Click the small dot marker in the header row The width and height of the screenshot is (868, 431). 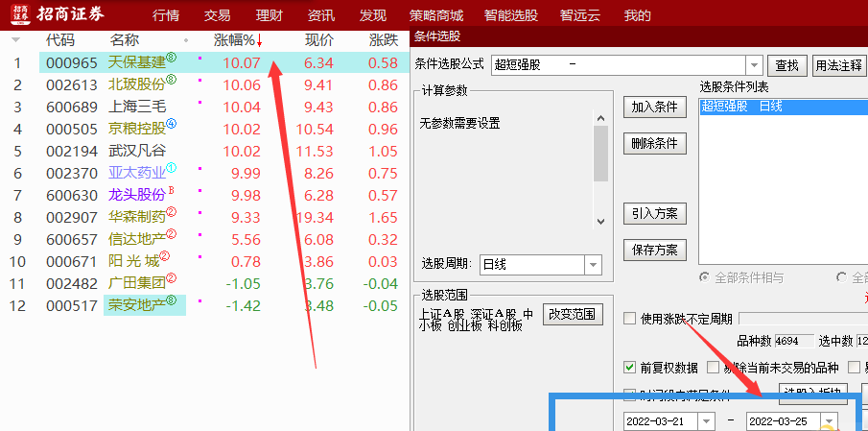coord(186,40)
